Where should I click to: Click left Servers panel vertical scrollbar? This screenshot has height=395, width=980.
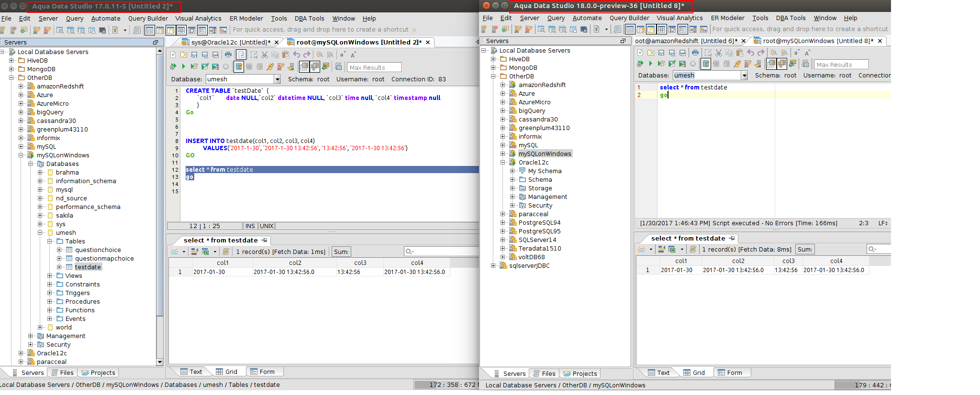[160, 208]
